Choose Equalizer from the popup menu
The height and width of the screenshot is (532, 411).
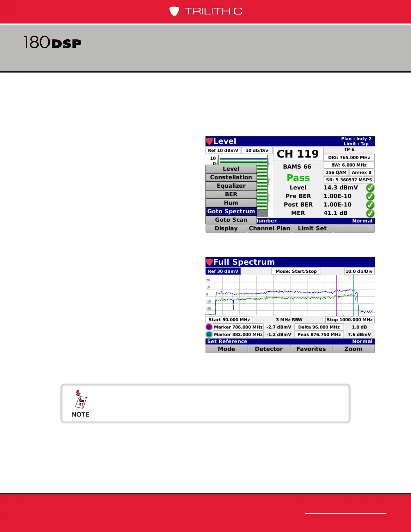[x=231, y=186]
